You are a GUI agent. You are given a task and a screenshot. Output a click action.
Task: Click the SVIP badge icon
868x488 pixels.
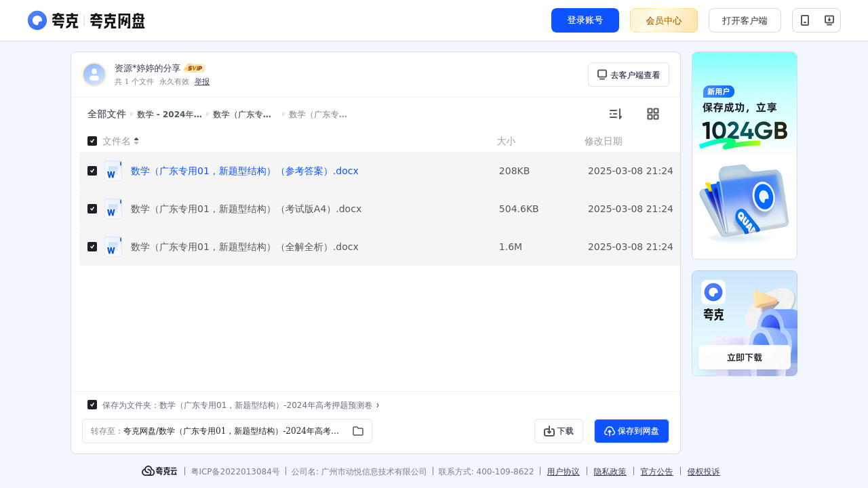click(x=195, y=68)
